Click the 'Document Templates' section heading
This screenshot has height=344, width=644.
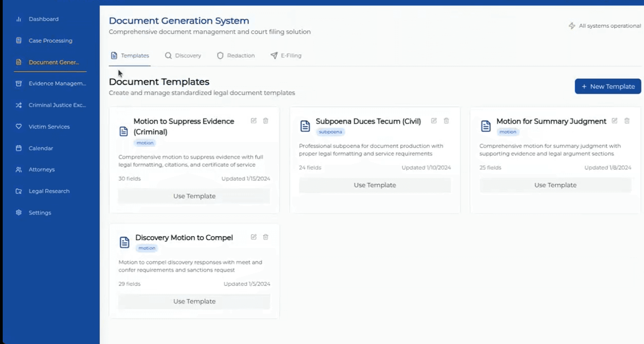coord(159,82)
